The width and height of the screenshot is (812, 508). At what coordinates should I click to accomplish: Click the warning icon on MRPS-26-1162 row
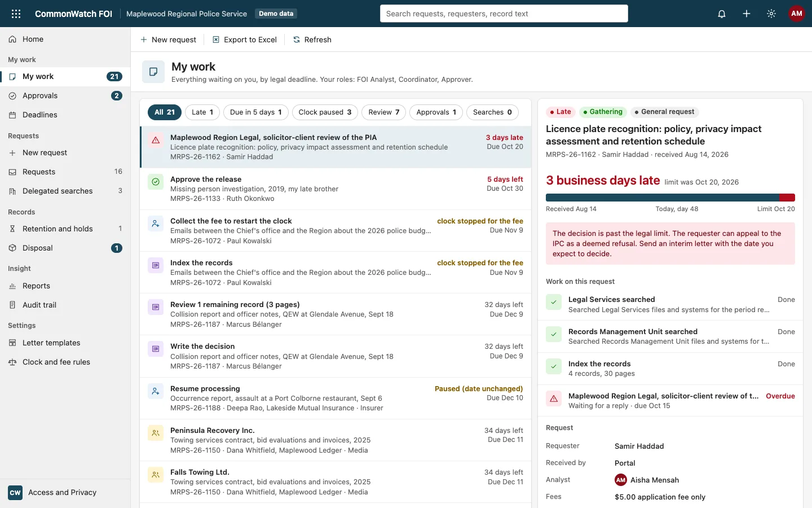click(x=156, y=140)
